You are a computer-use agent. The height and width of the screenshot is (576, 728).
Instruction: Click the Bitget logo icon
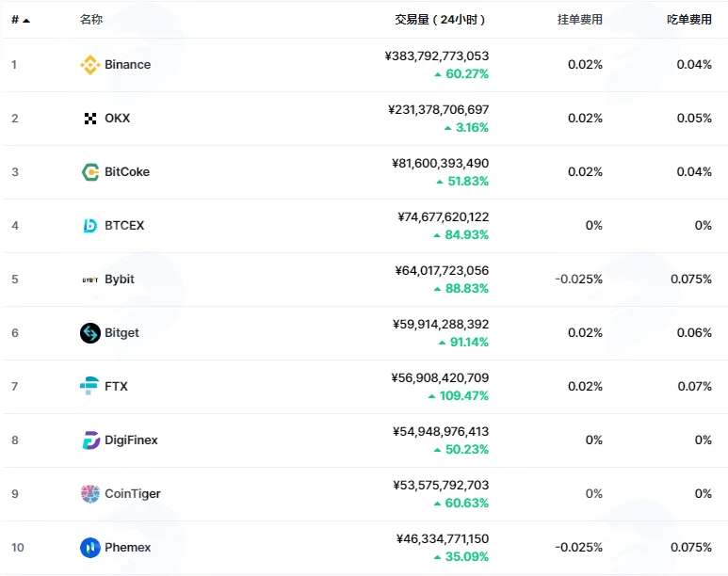[90, 333]
